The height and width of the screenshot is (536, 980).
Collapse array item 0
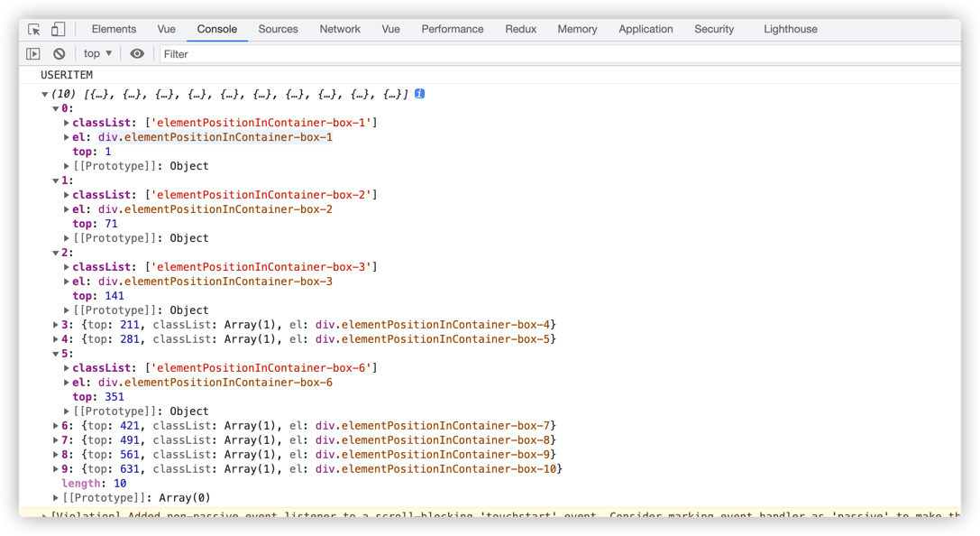pos(55,109)
